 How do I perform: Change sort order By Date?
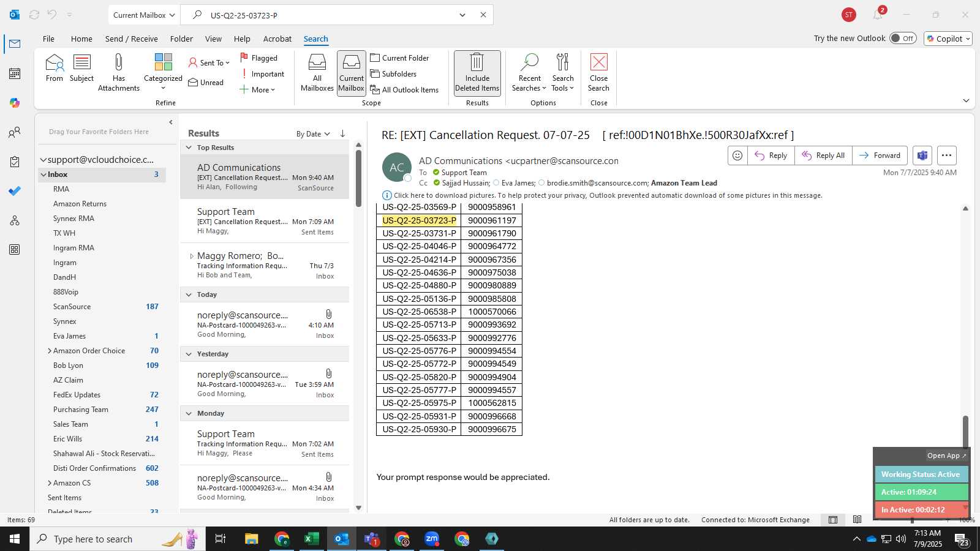[313, 134]
